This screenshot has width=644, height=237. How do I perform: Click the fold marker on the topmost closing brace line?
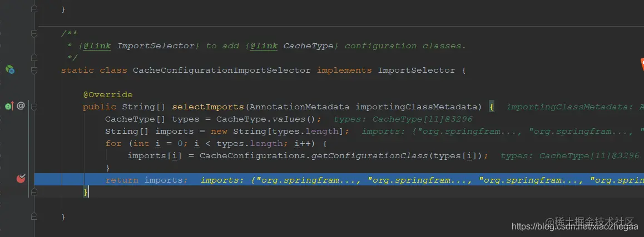pyautogui.click(x=34, y=9)
